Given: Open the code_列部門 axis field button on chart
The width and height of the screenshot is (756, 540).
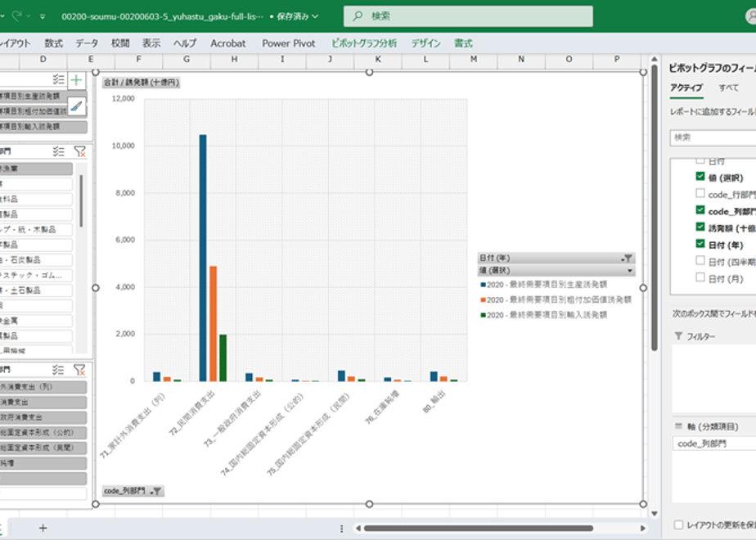Looking at the screenshot, I should 133,491.
